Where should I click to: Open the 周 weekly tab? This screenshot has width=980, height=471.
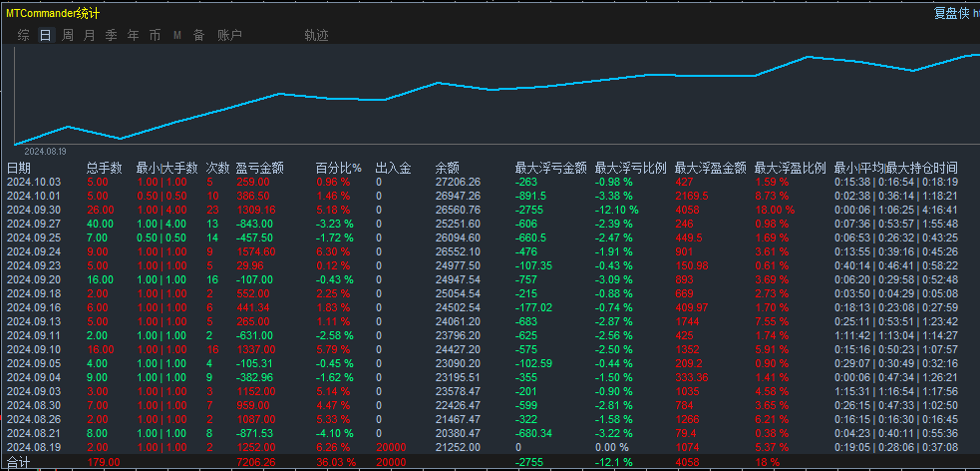68,35
